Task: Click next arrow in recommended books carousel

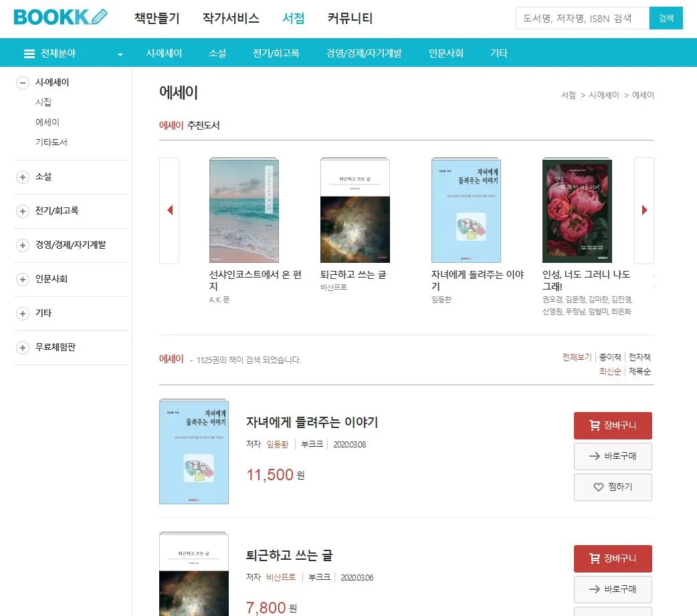Action: (644, 210)
